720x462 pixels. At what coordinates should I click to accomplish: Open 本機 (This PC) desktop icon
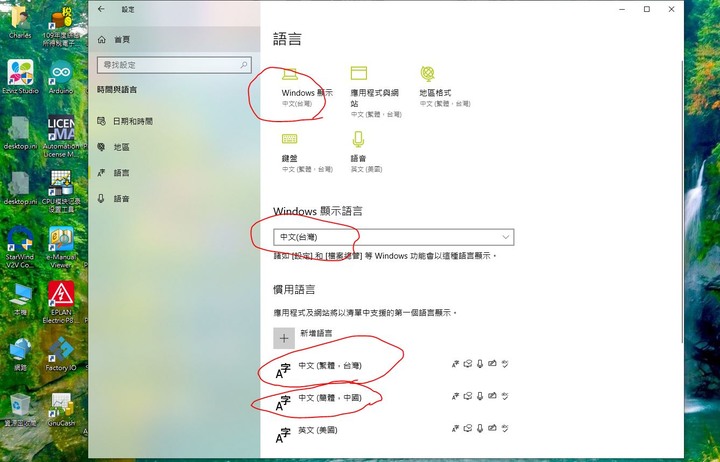coord(20,299)
